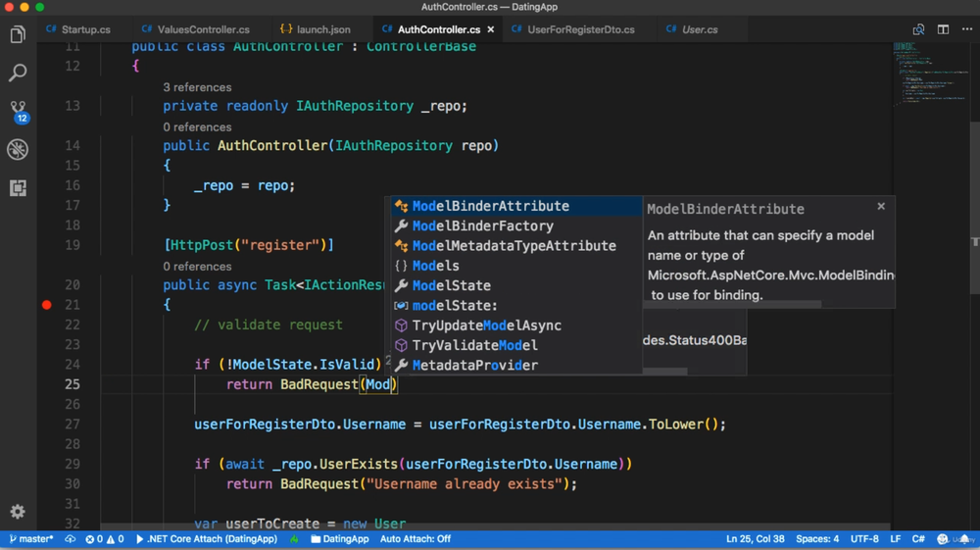980x550 pixels.
Task: Select the modelState: parameter suggestion
Action: (x=516, y=306)
